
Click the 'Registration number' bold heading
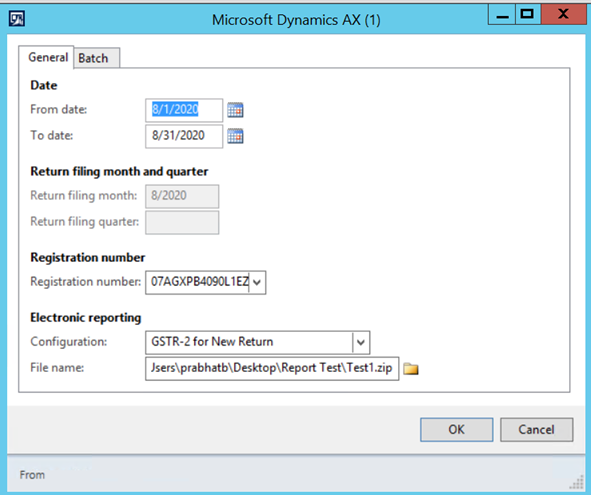[x=87, y=257]
